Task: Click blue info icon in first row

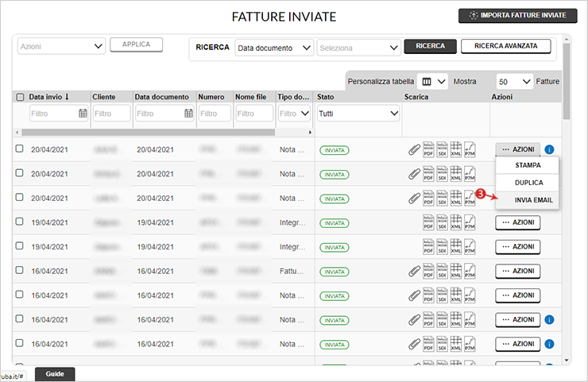Action: coord(550,149)
